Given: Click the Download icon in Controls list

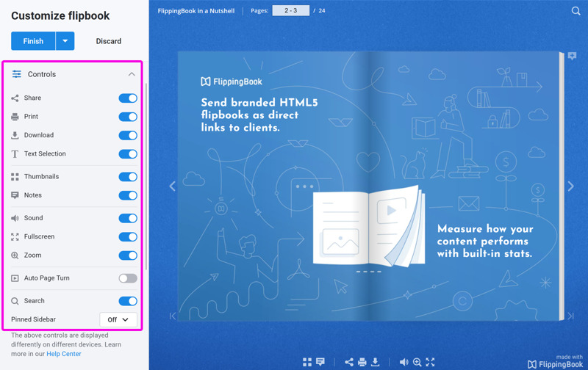Looking at the screenshot, I should (x=15, y=135).
